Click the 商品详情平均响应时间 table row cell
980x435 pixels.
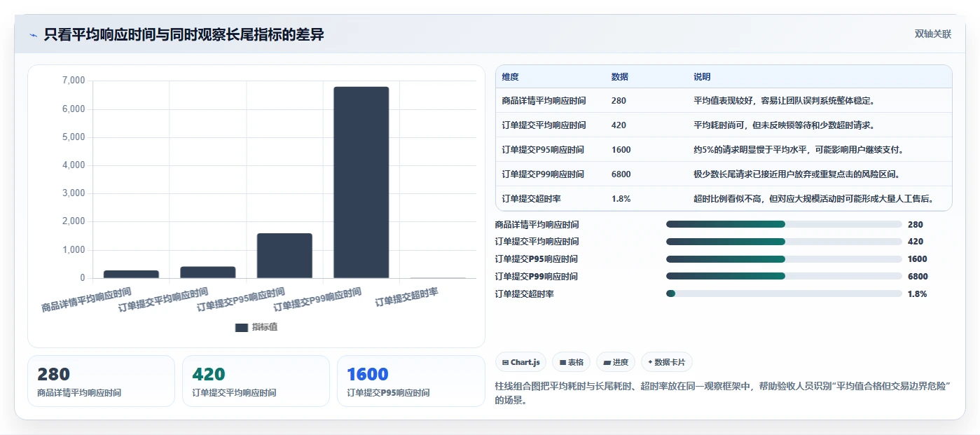pyautogui.click(x=544, y=101)
